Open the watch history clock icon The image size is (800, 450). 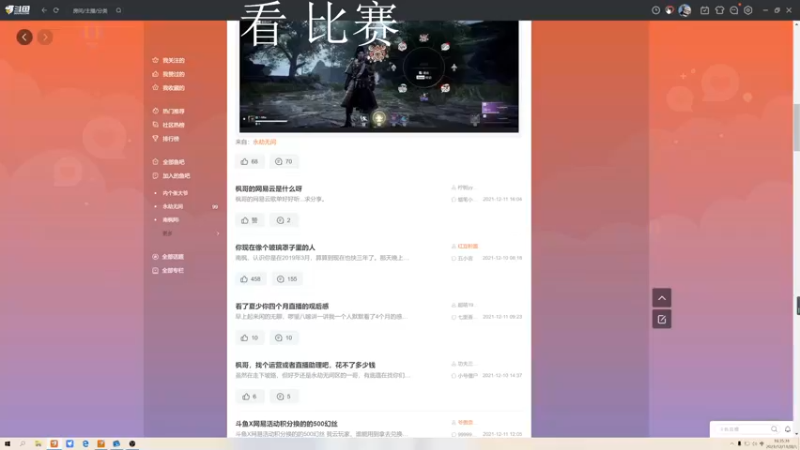(656, 10)
